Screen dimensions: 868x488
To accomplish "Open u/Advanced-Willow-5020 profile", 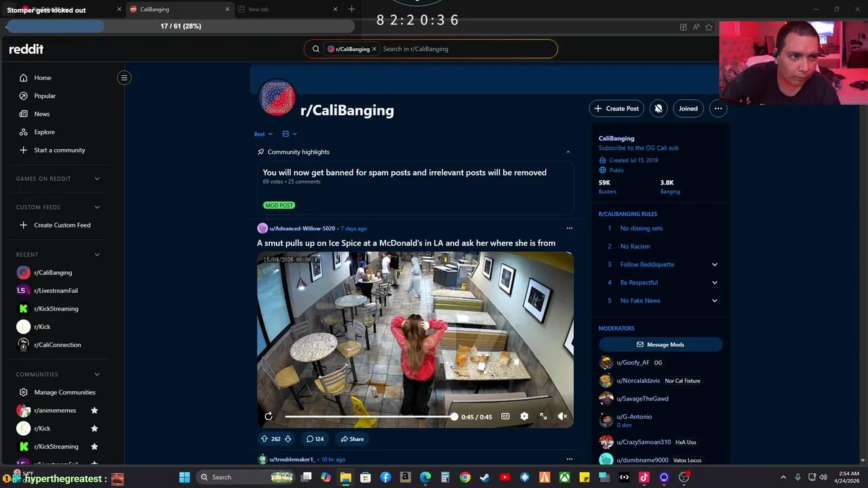I will (302, 228).
